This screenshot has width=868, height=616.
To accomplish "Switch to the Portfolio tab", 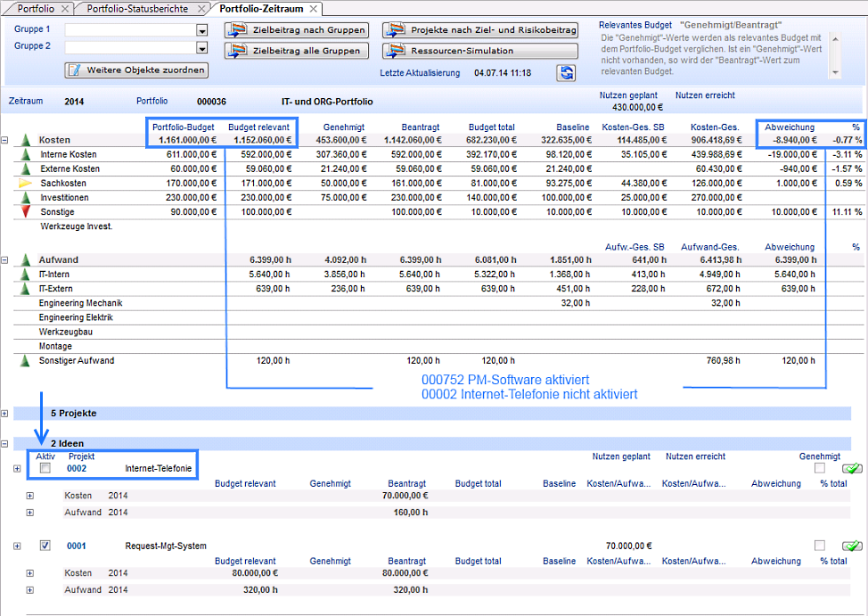I will (x=36, y=8).
